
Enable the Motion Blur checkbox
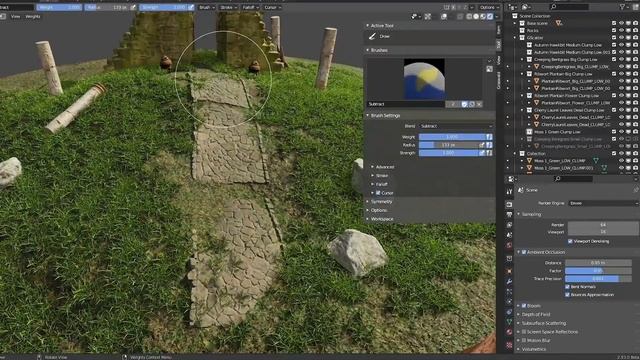pos(524,340)
